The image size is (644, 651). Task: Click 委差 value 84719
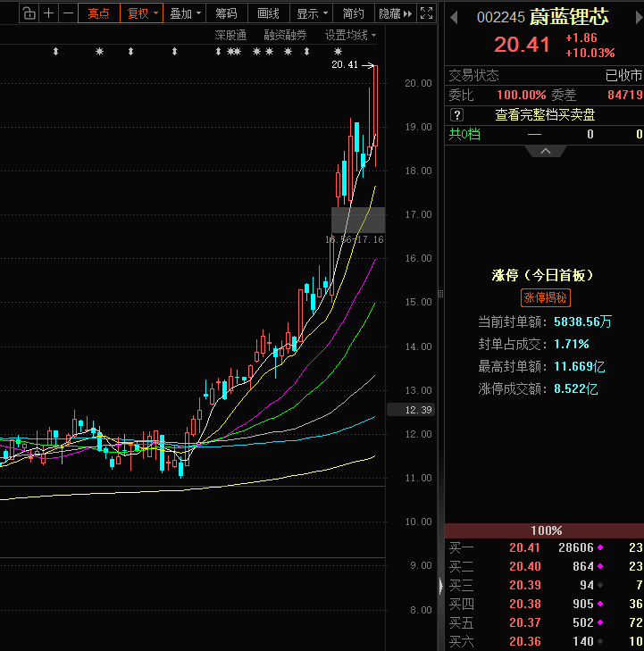[625, 95]
